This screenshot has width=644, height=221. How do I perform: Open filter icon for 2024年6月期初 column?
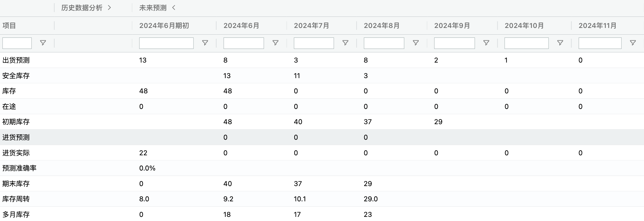(x=205, y=43)
